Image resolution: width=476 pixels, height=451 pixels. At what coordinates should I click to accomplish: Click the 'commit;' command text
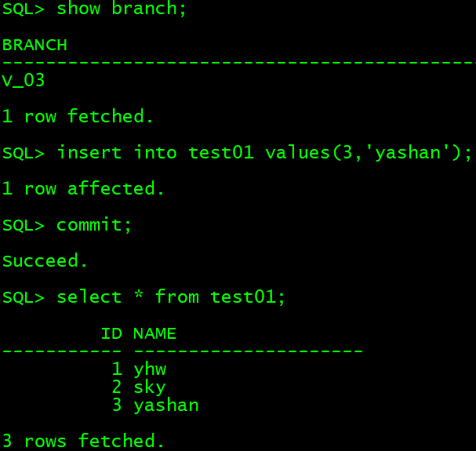click(94, 225)
